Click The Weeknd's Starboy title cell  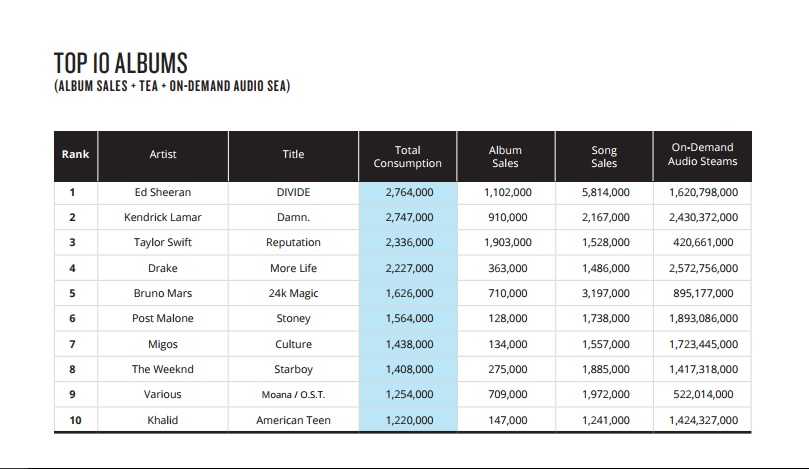(x=293, y=369)
